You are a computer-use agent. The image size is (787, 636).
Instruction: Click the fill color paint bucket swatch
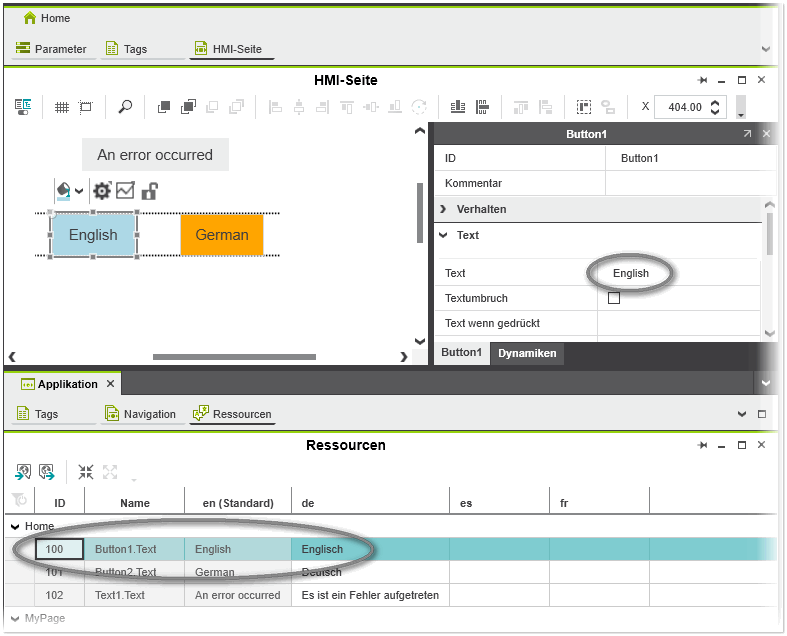tap(63, 191)
